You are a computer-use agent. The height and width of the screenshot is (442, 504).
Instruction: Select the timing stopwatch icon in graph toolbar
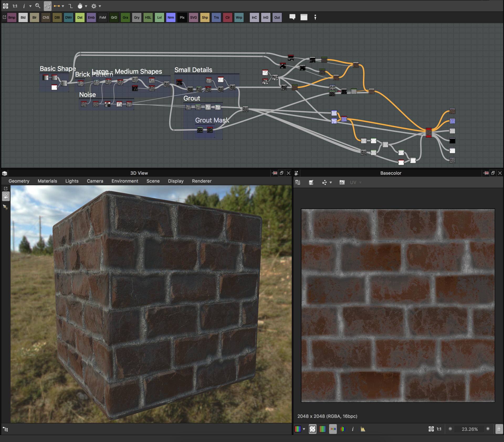(80, 6)
